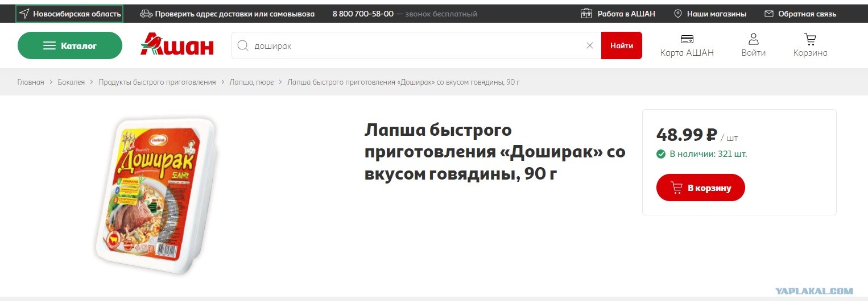The width and height of the screenshot is (868, 308).
Task: Click the delivery car icon
Action: point(146,14)
